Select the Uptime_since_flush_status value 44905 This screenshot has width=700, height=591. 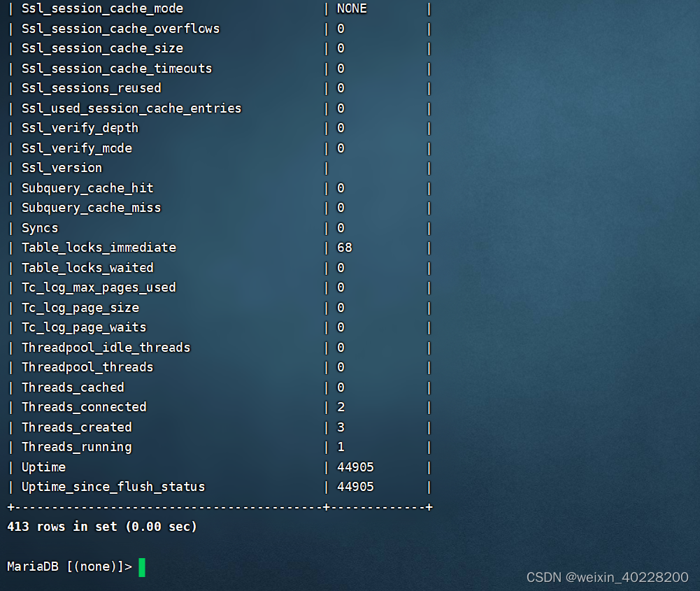(x=355, y=487)
